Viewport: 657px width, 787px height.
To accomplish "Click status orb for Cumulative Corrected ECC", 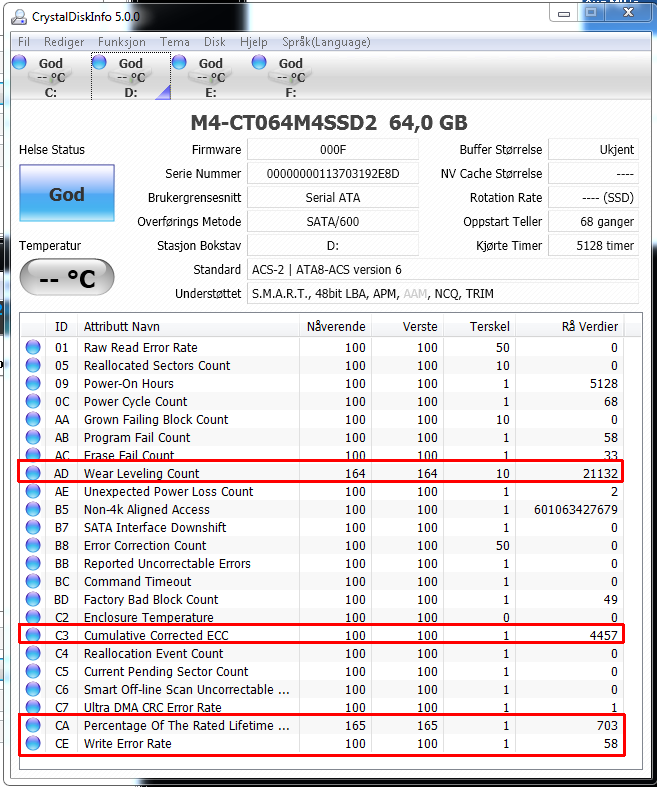I will (33, 635).
